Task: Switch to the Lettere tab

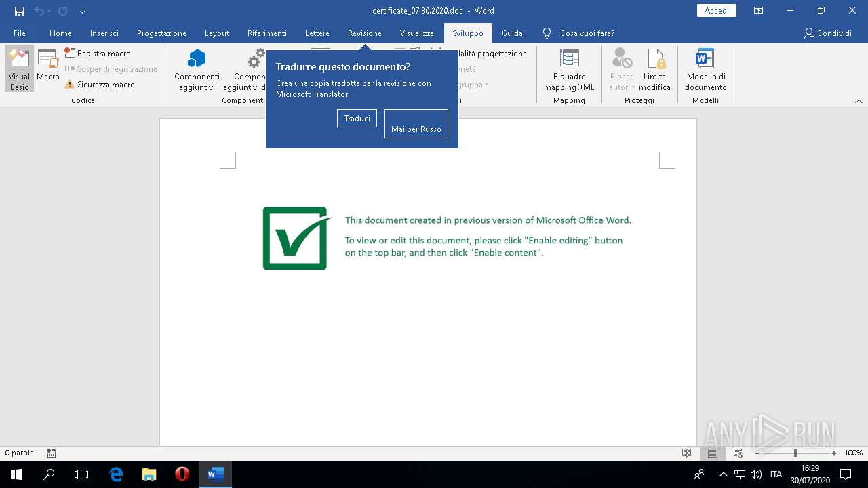Action: pyautogui.click(x=317, y=33)
